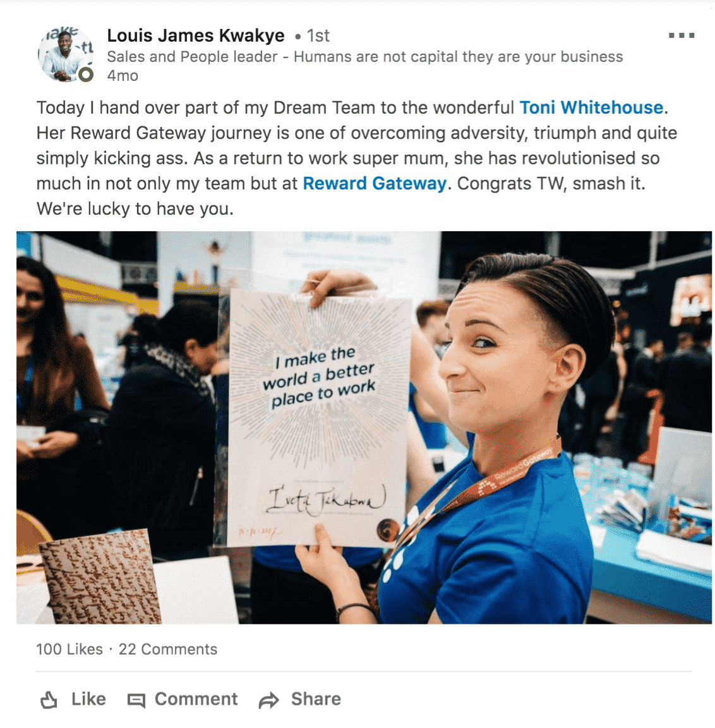This screenshot has height=728, width=715.
Task: Open the Reward Gateway company link
Action: pyautogui.click(x=375, y=183)
